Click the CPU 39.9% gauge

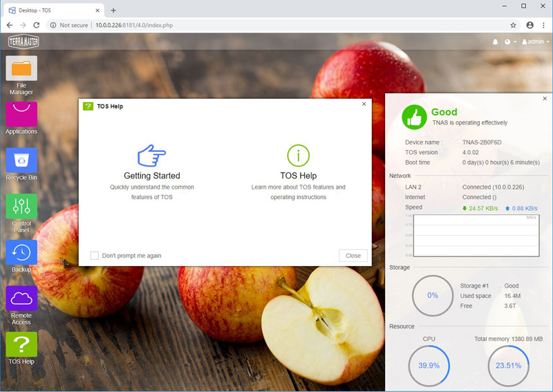[x=429, y=366]
